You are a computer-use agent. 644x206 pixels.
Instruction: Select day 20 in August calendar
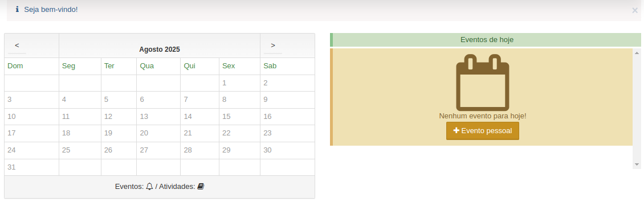point(144,133)
